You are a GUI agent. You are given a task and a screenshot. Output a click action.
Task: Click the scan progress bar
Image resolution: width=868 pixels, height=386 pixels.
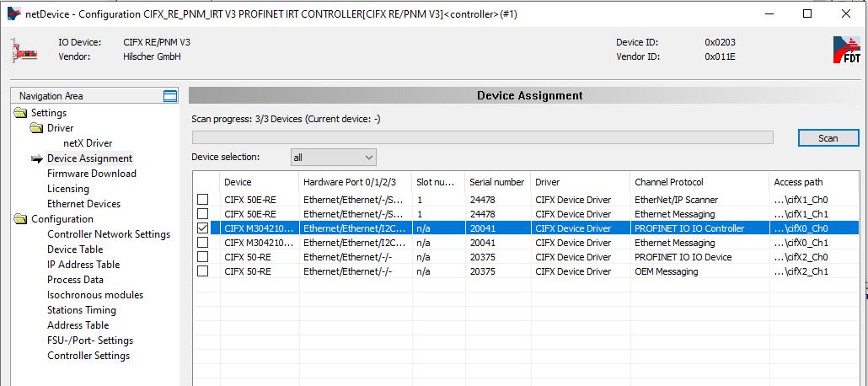click(x=482, y=137)
